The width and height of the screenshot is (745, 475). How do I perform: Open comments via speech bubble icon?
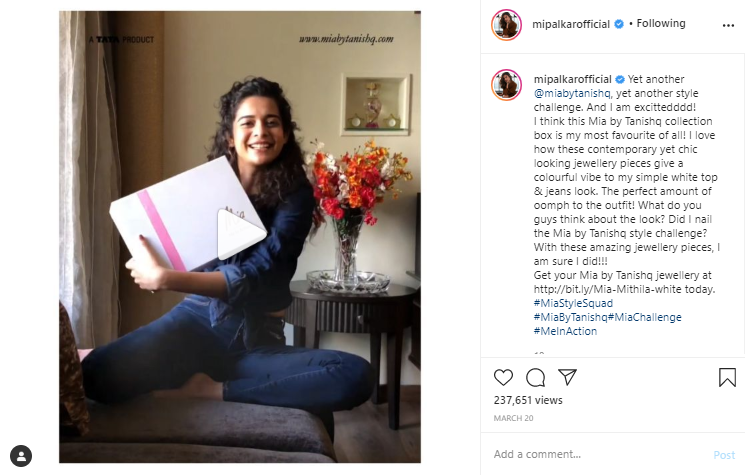point(535,378)
